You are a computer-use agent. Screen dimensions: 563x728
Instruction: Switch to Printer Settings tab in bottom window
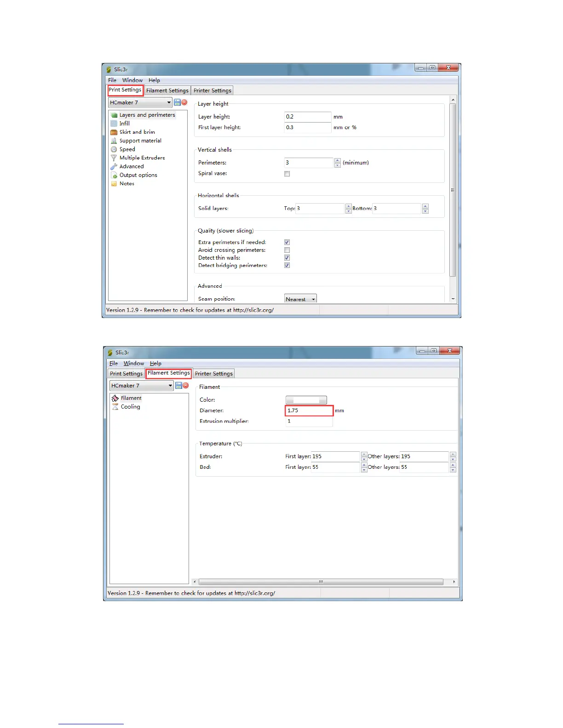[x=214, y=374]
